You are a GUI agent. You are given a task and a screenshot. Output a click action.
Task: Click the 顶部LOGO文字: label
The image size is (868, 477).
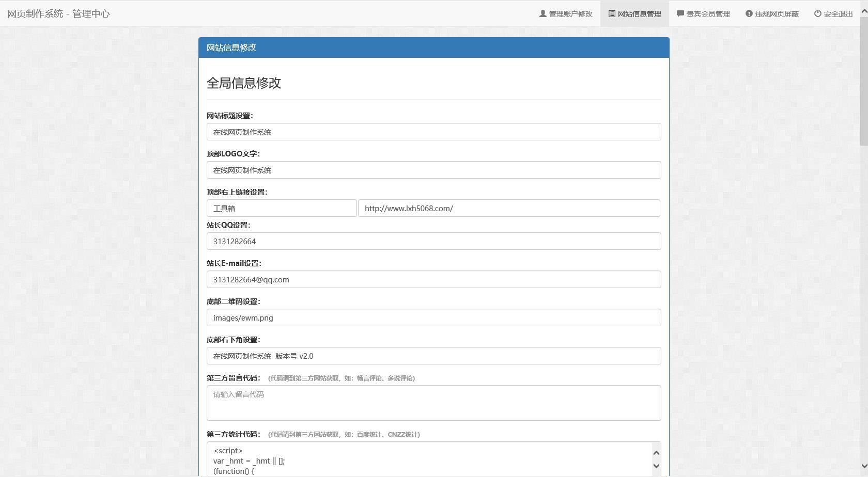(234, 154)
